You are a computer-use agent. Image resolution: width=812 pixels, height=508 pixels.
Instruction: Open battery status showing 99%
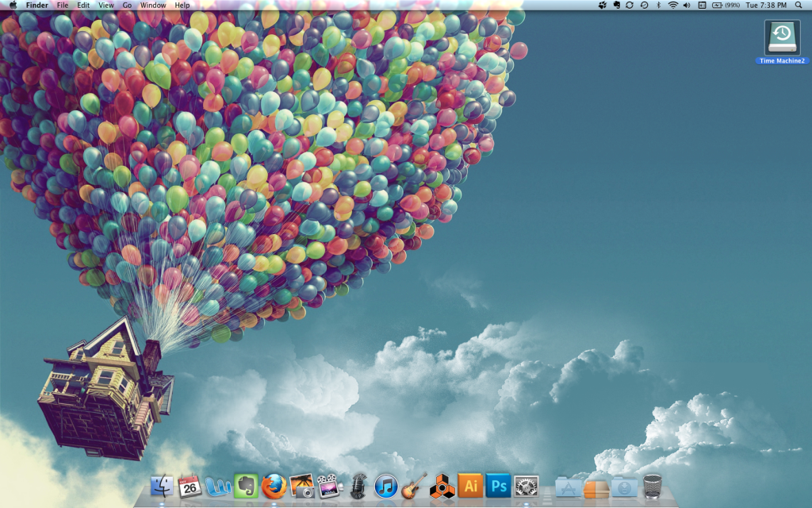pyautogui.click(x=726, y=6)
